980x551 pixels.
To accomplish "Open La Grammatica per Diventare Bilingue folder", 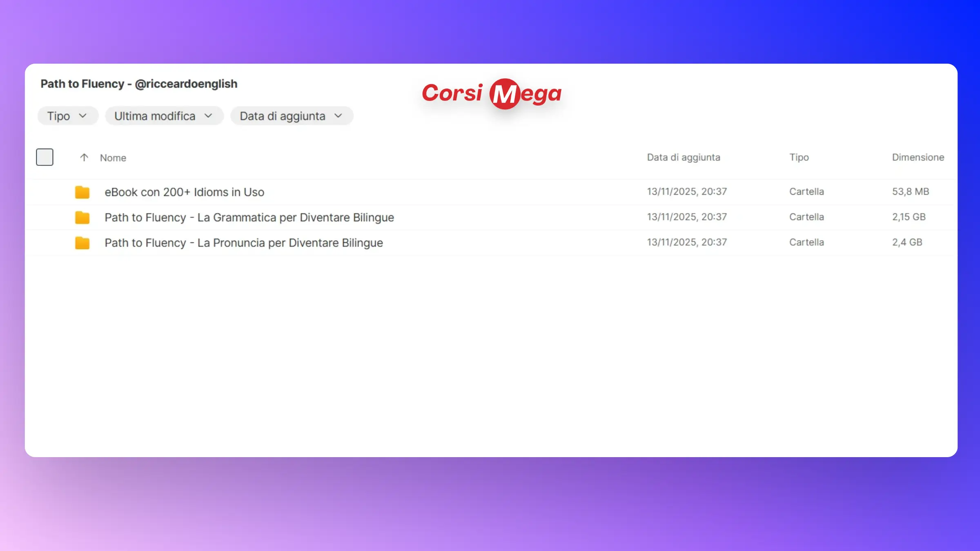I will [x=249, y=218].
